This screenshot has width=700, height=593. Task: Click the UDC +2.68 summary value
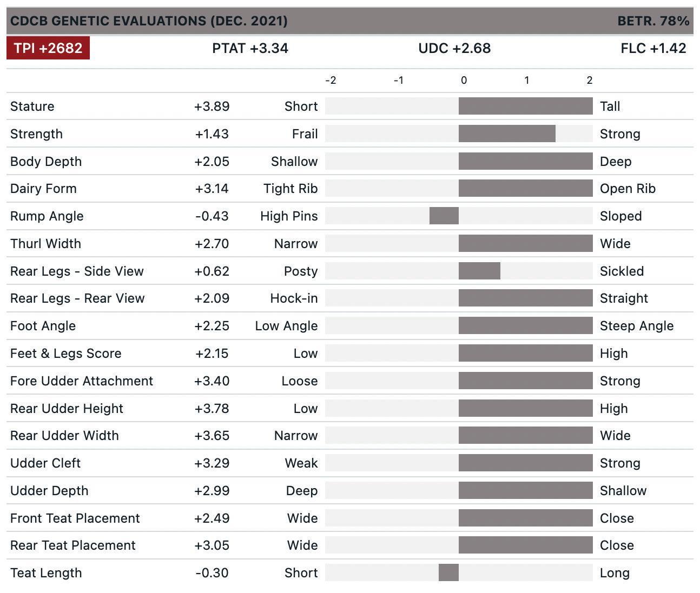[454, 48]
